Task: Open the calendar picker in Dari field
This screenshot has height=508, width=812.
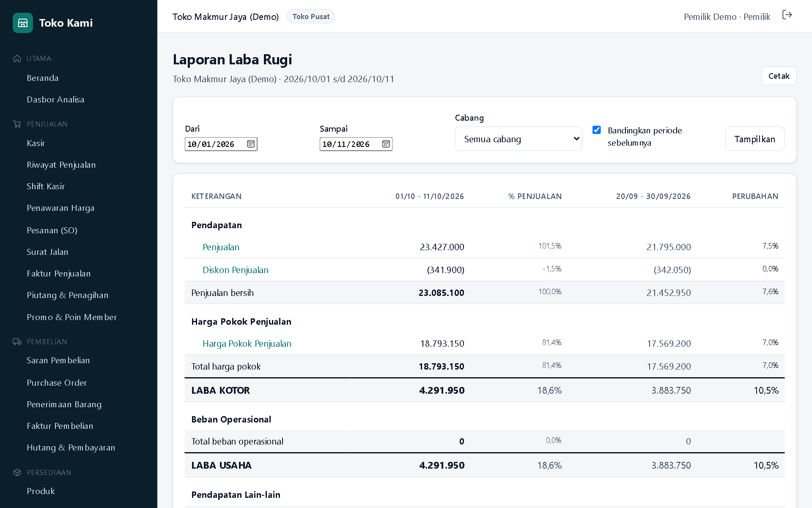Action: 251,144
